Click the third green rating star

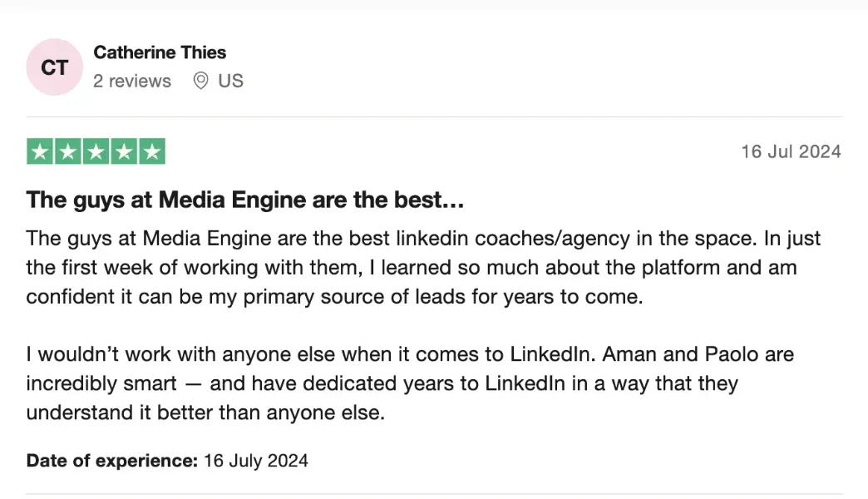(x=96, y=151)
